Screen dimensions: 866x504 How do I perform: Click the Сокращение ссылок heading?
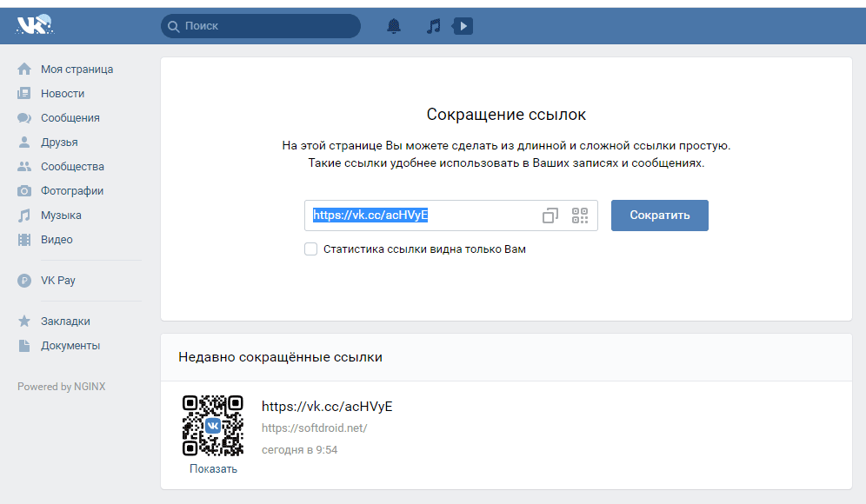(506, 115)
